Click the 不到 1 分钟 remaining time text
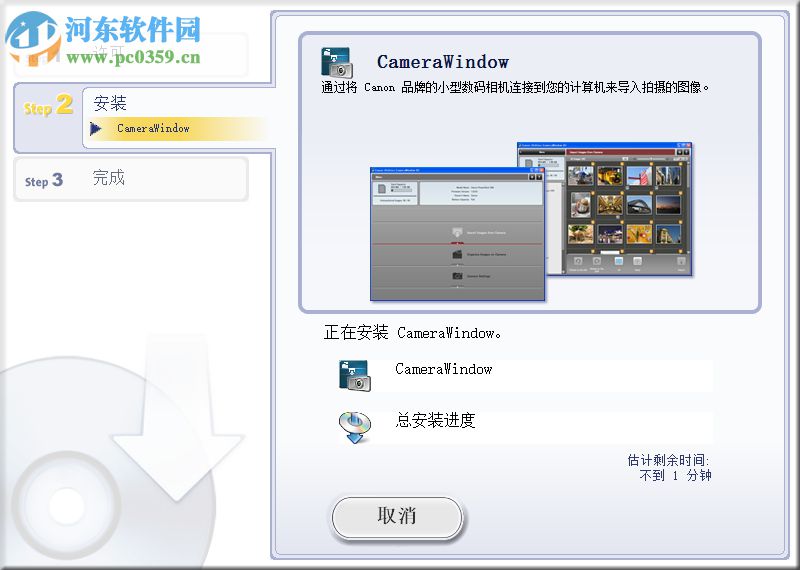Screen dimensions: 800x570 (x=676, y=476)
